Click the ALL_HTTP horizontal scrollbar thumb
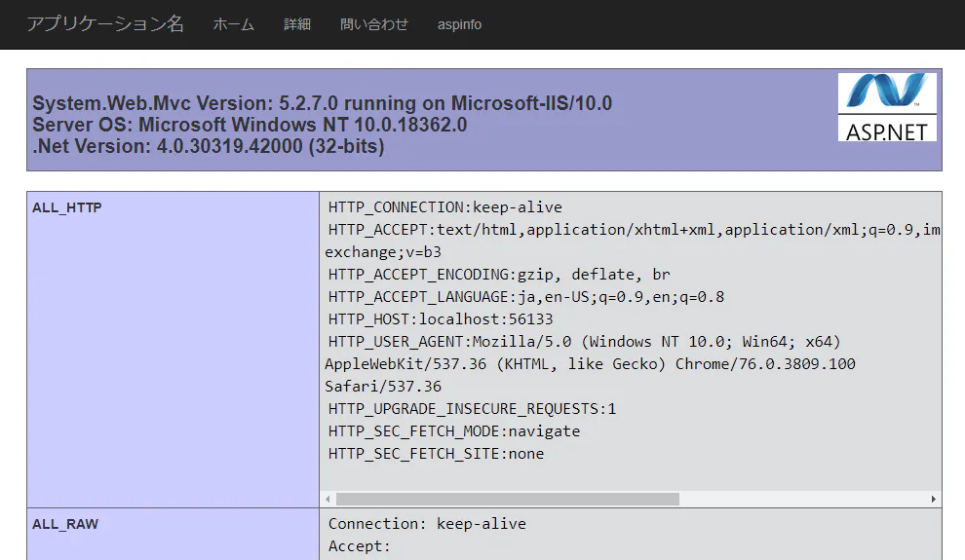 [x=508, y=500]
